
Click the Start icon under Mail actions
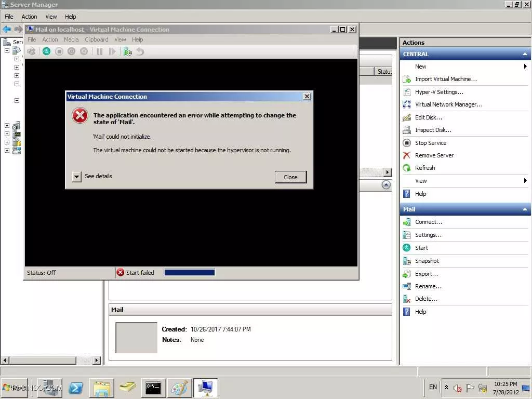407,248
